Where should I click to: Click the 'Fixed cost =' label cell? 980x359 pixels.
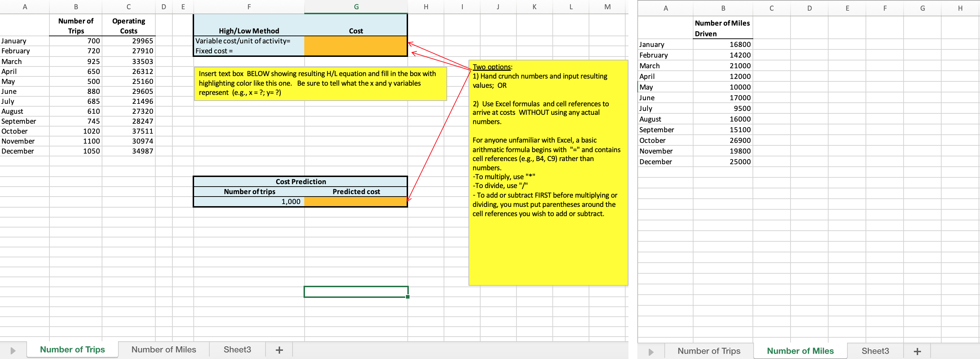[249, 51]
